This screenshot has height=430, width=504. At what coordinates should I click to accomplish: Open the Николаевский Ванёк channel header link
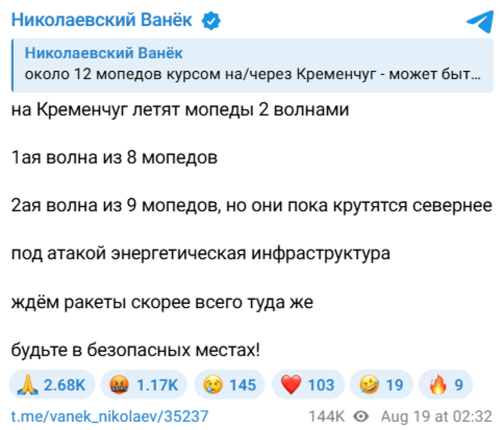coord(101,20)
